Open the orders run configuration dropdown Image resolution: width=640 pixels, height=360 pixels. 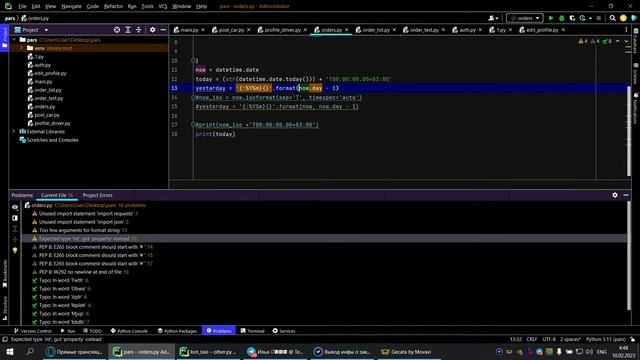click(524, 18)
